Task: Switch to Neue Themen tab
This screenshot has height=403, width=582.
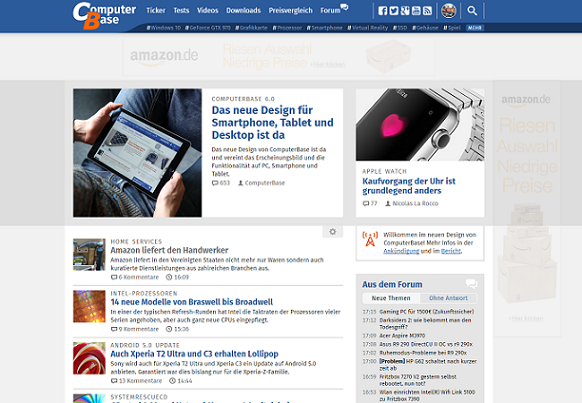Action: (391, 298)
